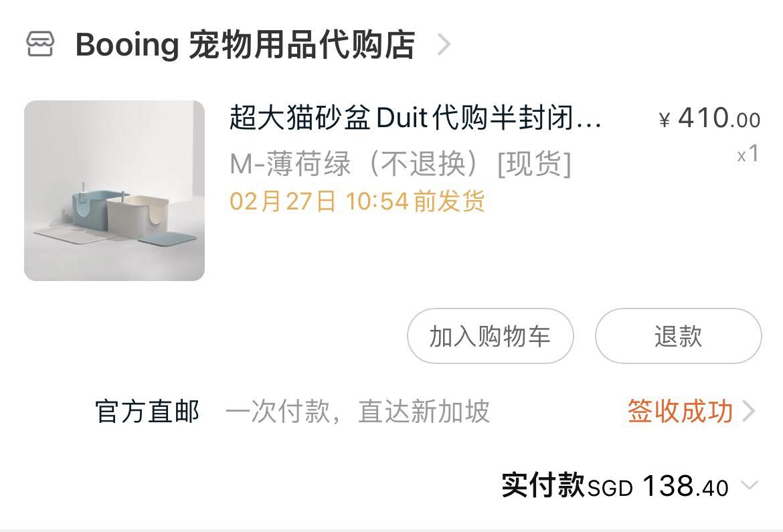Tap the 官方直邮 shipping label
Screen dimensions: 783x532
click(147, 412)
